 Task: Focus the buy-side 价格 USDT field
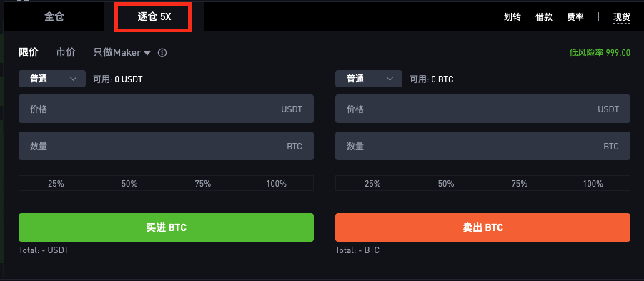tap(166, 109)
